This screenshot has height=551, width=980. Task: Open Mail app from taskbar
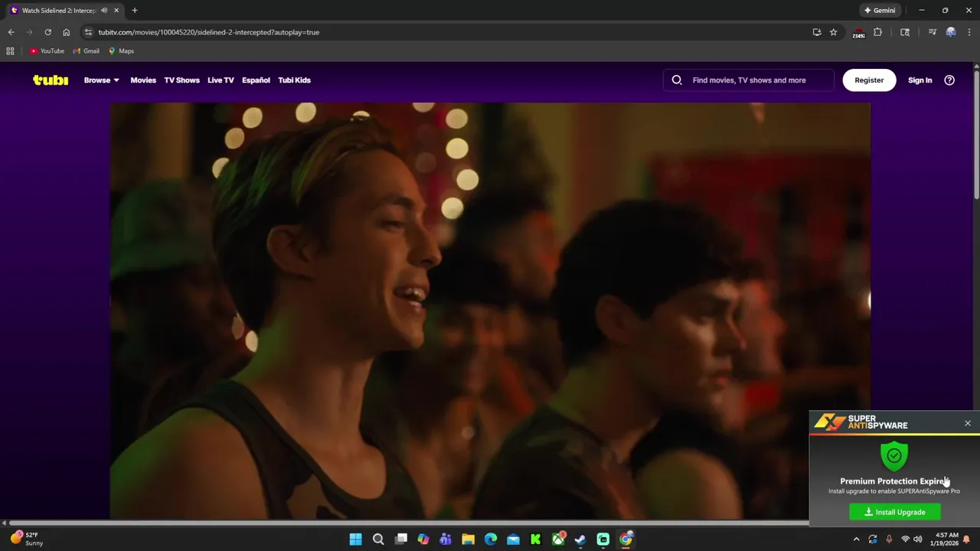(x=513, y=540)
